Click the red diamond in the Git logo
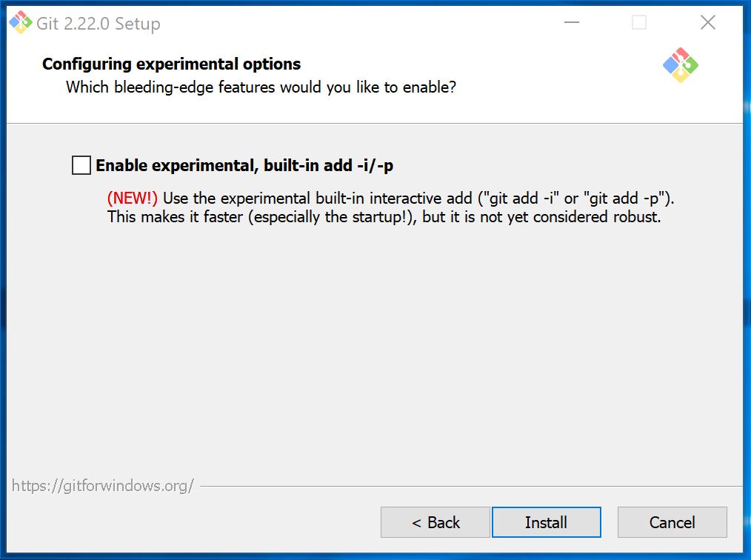 coord(681,54)
